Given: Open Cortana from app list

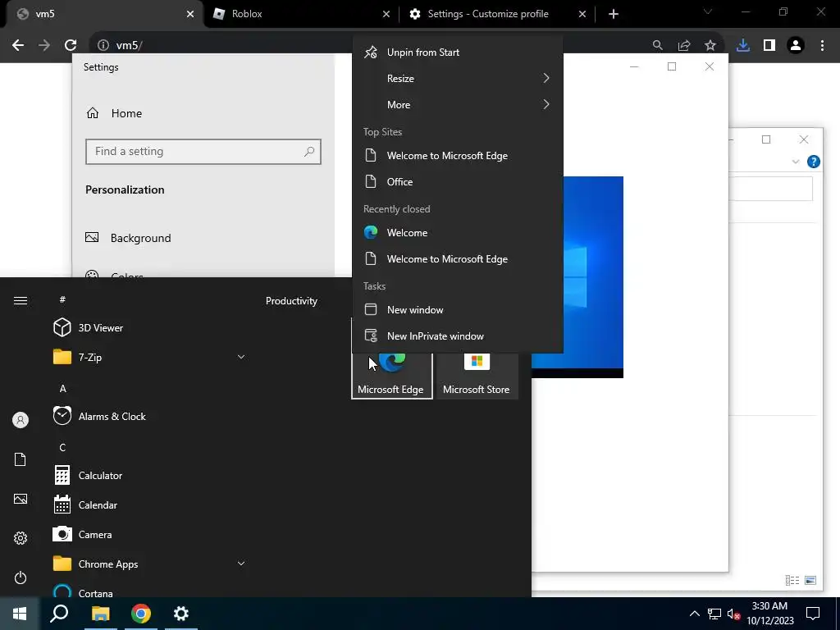Looking at the screenshot, I should [x=150, y=591].
